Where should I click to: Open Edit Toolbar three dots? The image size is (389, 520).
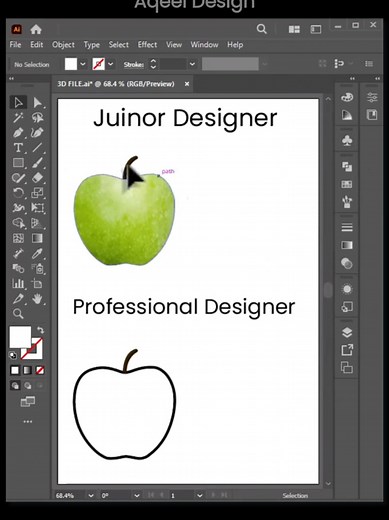click(28, 422)
